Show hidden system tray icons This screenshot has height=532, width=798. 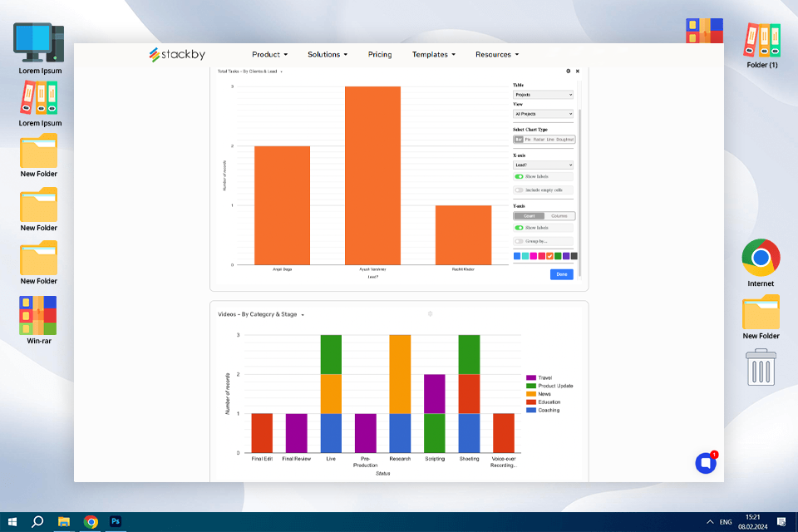pyautogui.click(x=710, y=522)
